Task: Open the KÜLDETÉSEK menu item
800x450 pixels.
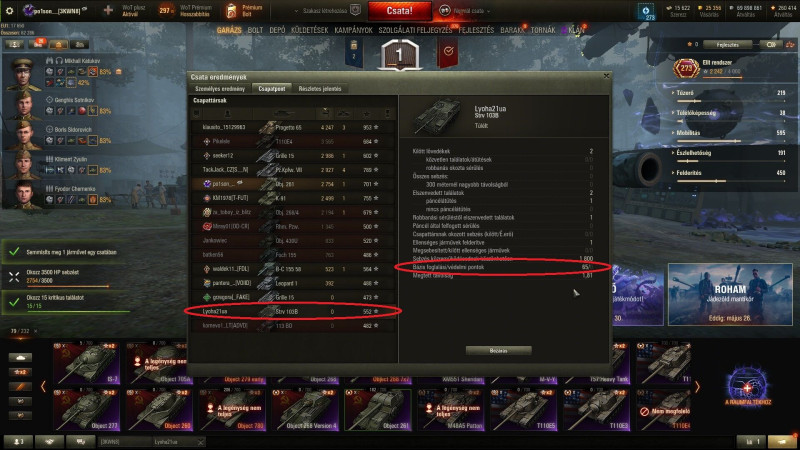Action: (x=309, y=30)
